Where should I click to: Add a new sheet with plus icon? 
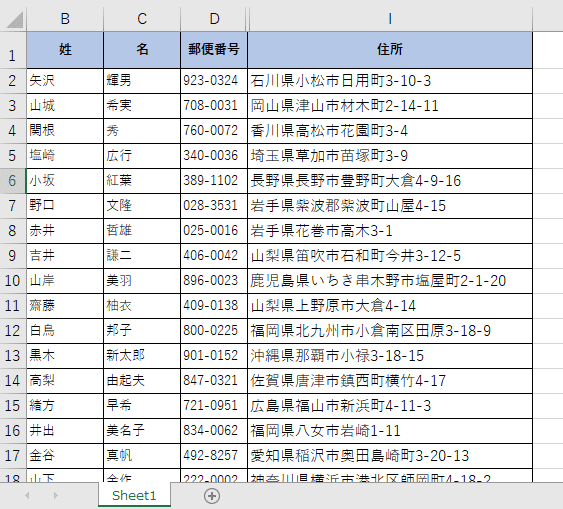pos(212,496)
